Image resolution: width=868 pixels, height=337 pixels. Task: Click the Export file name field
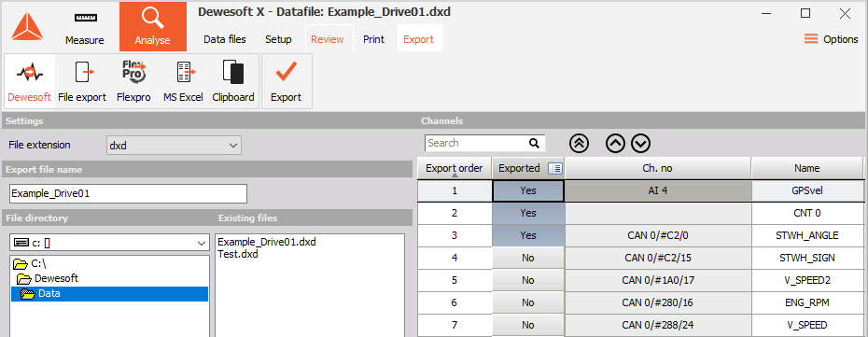coord(128,193)
